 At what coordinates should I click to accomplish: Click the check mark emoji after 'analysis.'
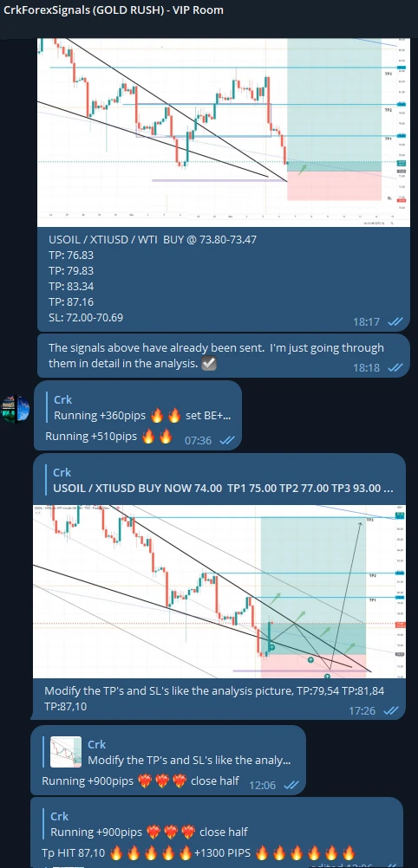pyautogui.click(x=209, y=365)
